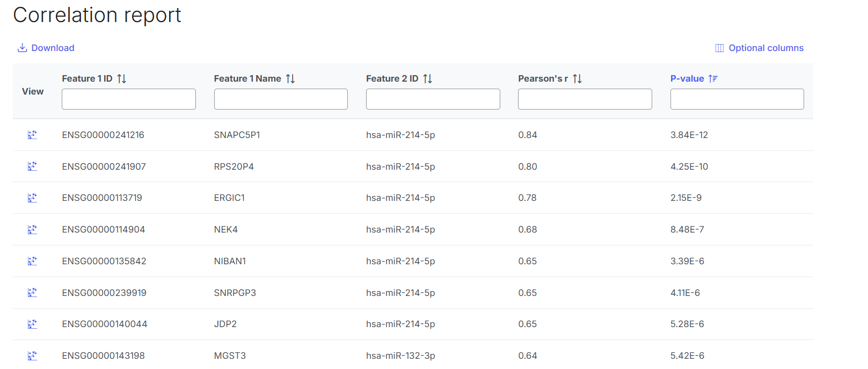Viewport: 868px width, 369px height.
Task: View correlation plot for NEK4 row
Action: tap(32, 229)
